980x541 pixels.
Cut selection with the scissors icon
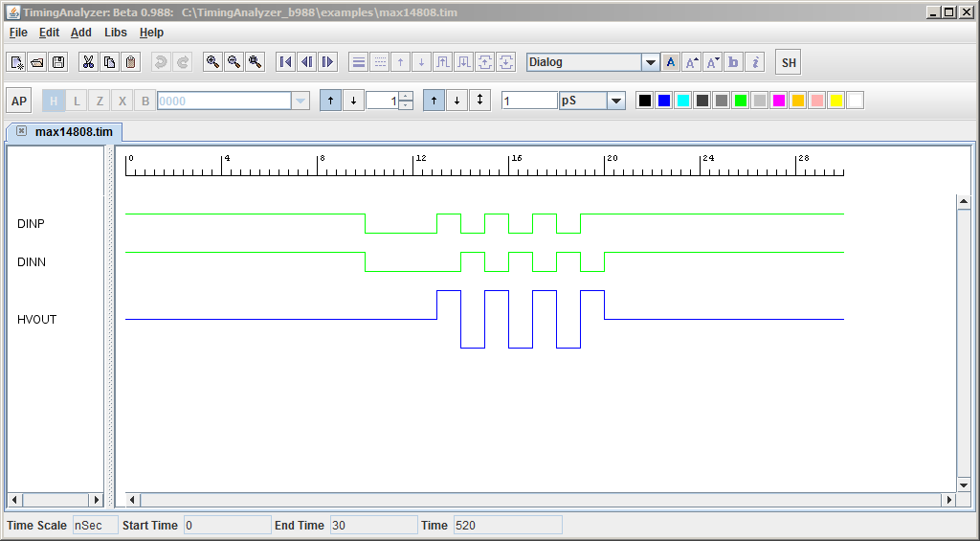click(88, 62)
